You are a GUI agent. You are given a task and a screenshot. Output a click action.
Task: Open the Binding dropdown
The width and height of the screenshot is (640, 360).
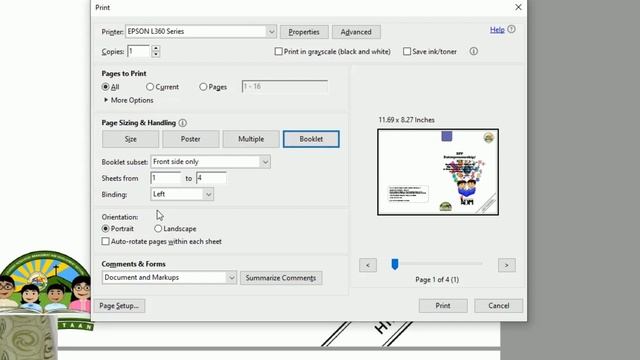(x=208, y=194)
